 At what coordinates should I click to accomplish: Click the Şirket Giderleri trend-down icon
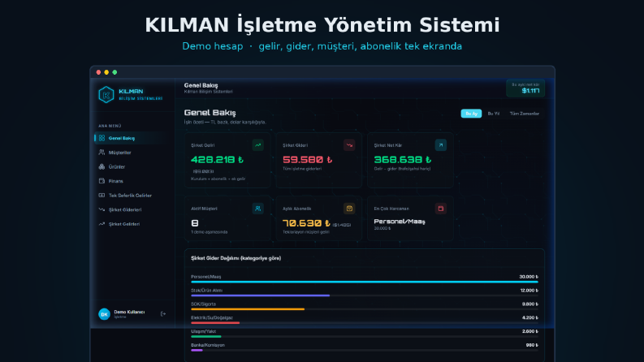click(102, 209)
